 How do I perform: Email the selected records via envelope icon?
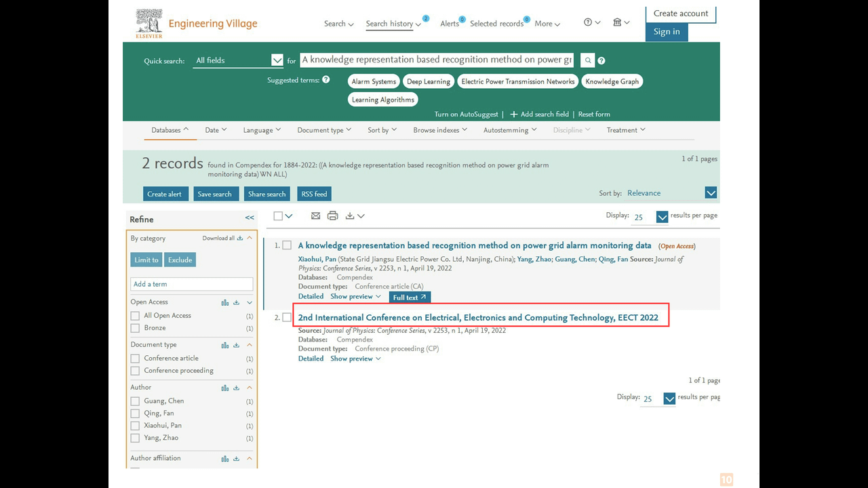315,216
